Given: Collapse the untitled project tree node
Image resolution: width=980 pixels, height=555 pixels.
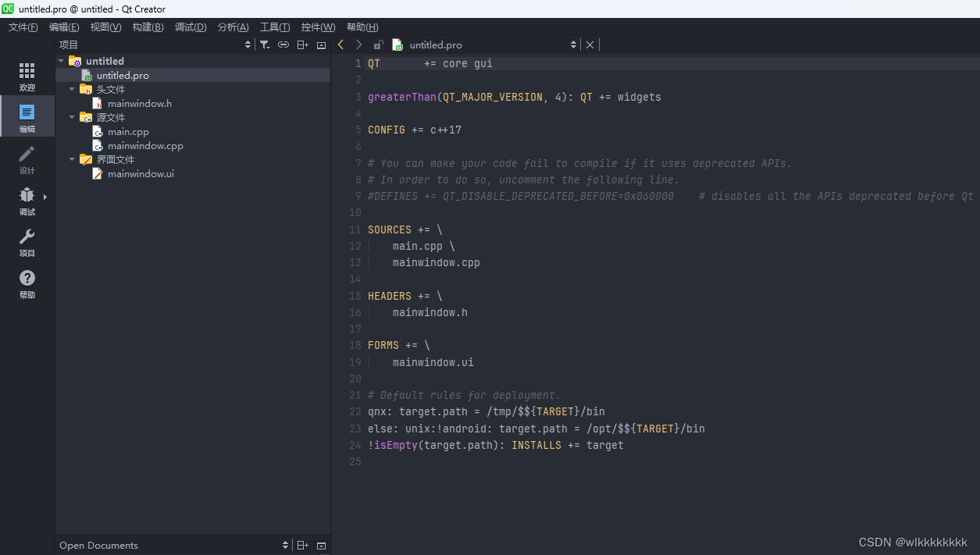Looking at the screenshot, I should [x=61, y=61].
